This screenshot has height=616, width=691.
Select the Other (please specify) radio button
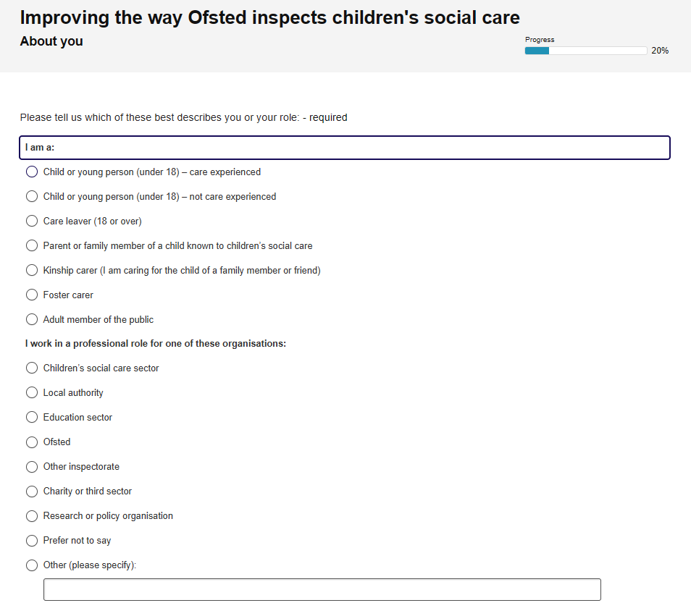point(32,565)
